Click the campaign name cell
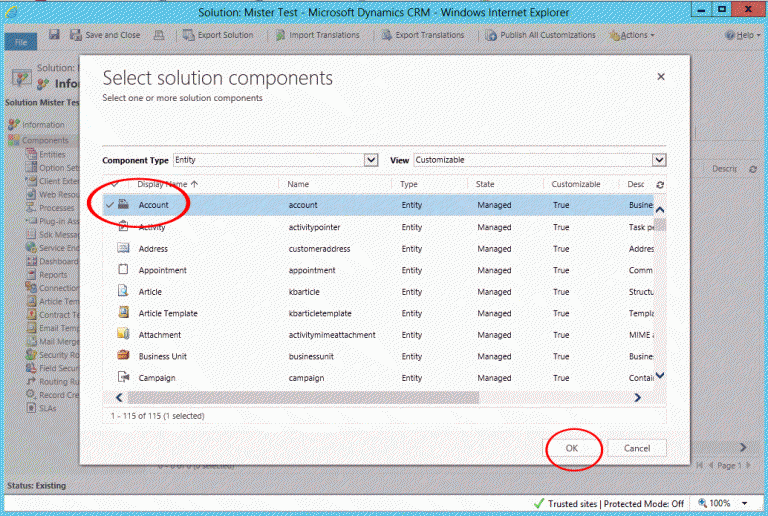768x516 pixels. click(306, 378)
